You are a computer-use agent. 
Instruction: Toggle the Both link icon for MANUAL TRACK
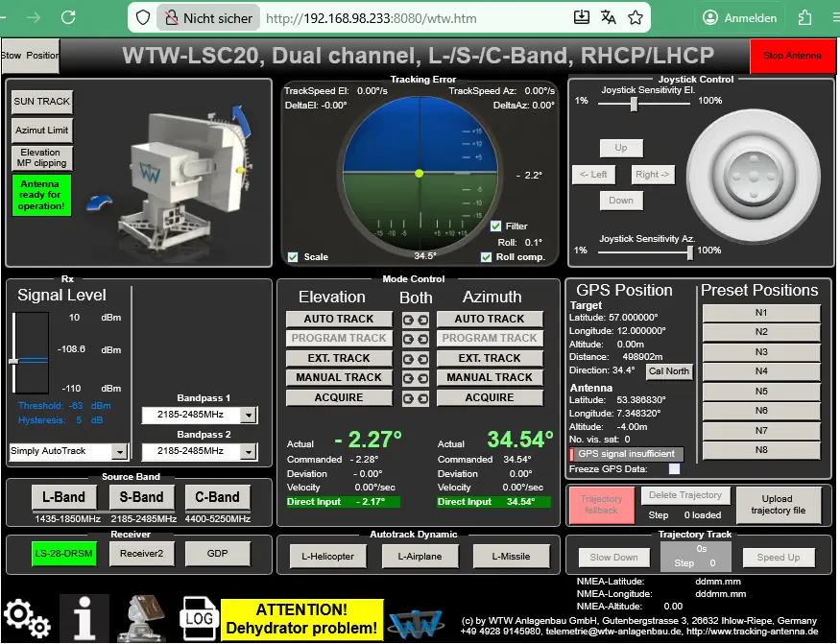(415, 378)
